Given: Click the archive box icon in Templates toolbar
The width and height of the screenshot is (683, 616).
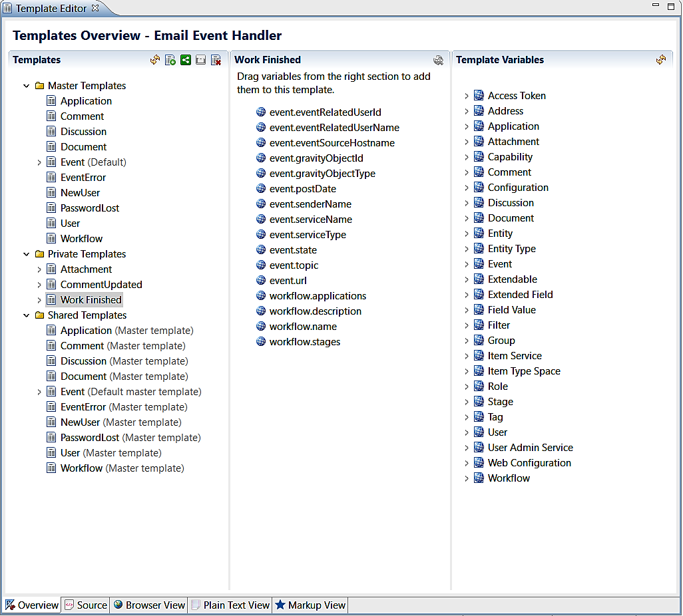Looking at the screenshot, I should (x=201, y=60).
